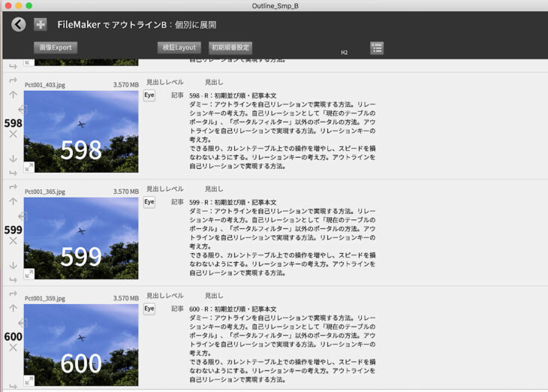Click the back arrow in the header
This screenshot has height=392, width=548.
19,25
